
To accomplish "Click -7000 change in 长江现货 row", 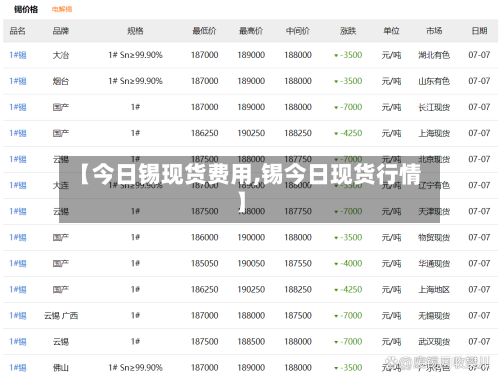I will 351,107.
